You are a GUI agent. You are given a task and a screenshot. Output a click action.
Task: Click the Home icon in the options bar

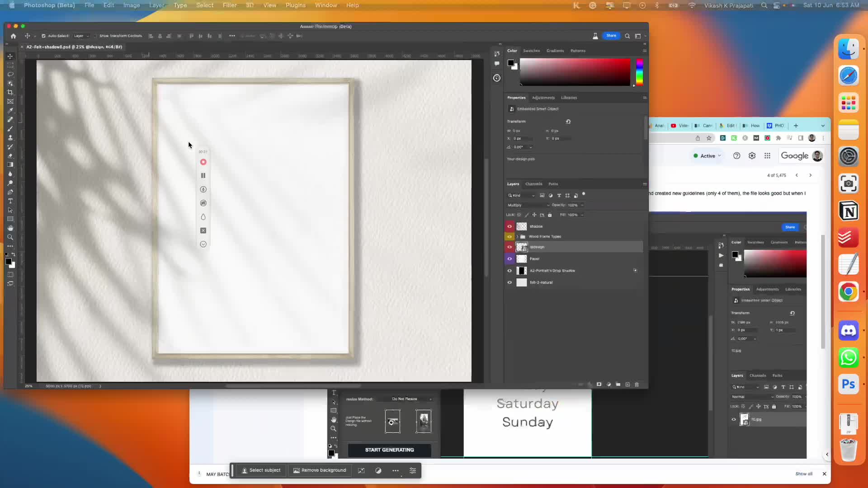[x=13, y=36]
